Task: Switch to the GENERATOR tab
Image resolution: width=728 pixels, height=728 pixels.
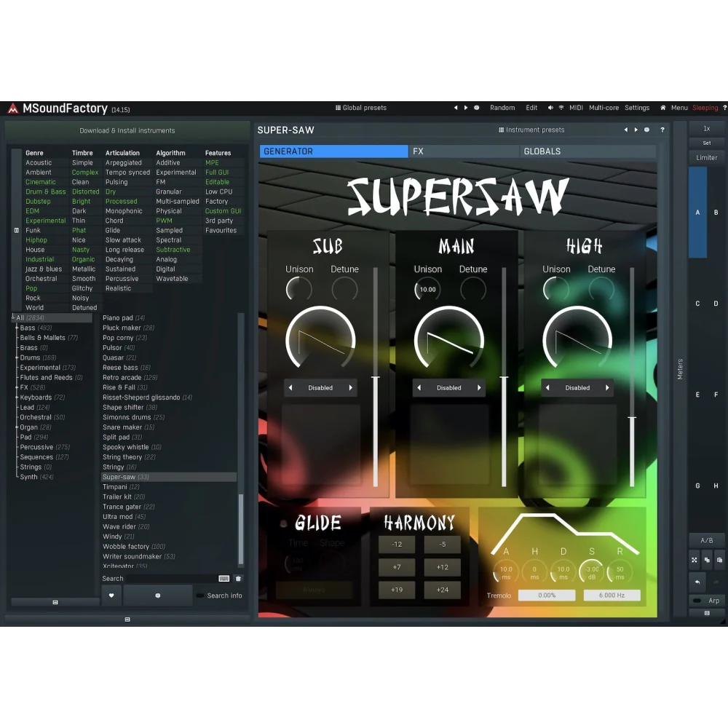Action: [x=334, y=151]
